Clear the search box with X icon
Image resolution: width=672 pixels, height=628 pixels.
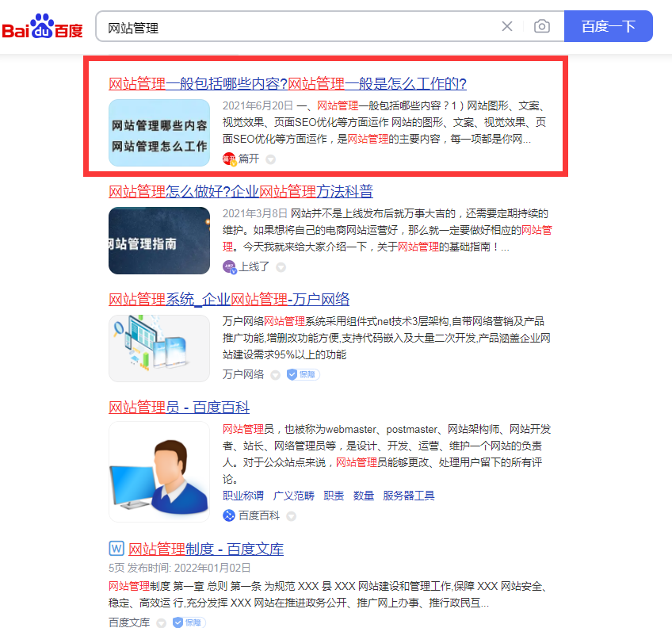(507, 27)
